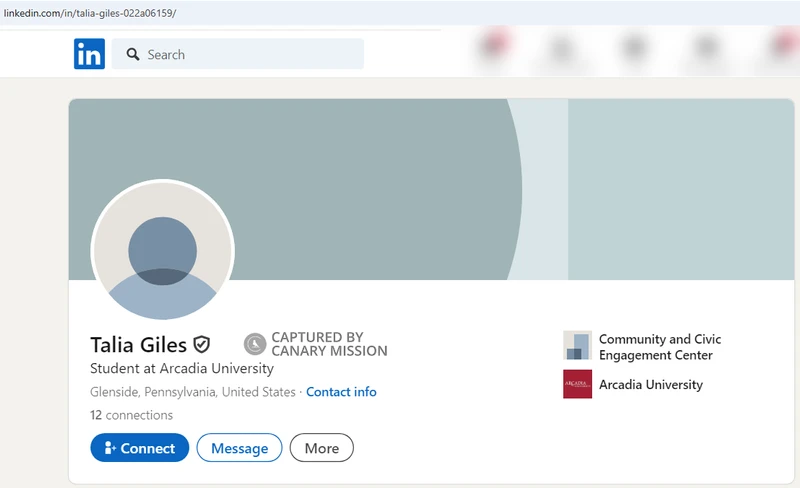Click the verification shield badge
The image size is (800, 488).
pos(202,345)
